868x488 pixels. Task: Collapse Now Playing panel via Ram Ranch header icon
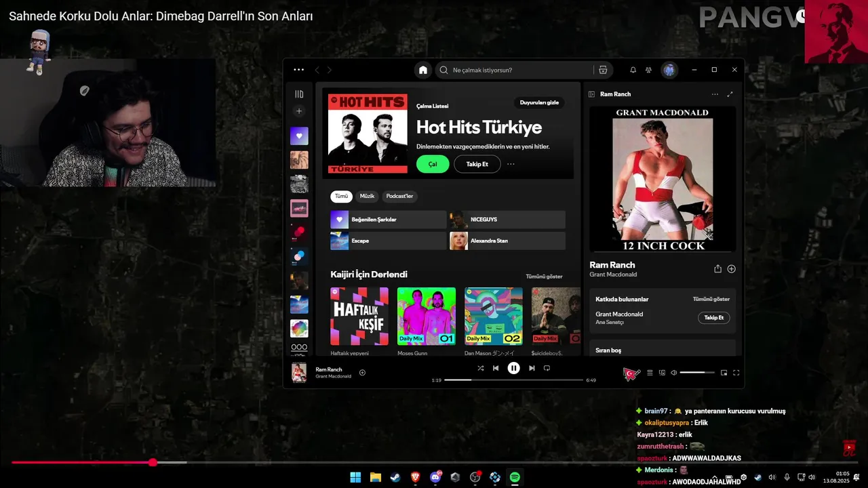pos(591,94)
